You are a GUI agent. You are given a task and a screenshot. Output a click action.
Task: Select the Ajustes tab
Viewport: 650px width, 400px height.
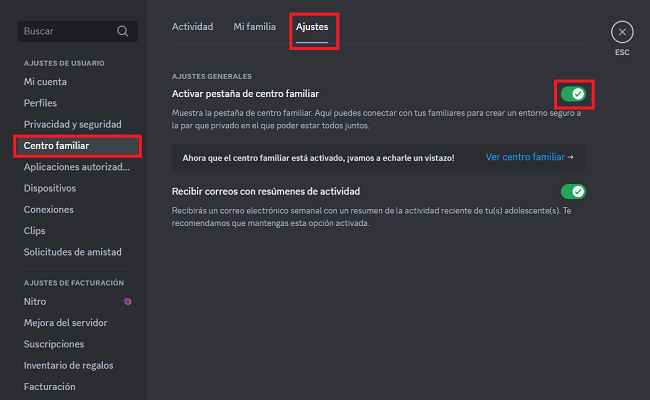311,28
